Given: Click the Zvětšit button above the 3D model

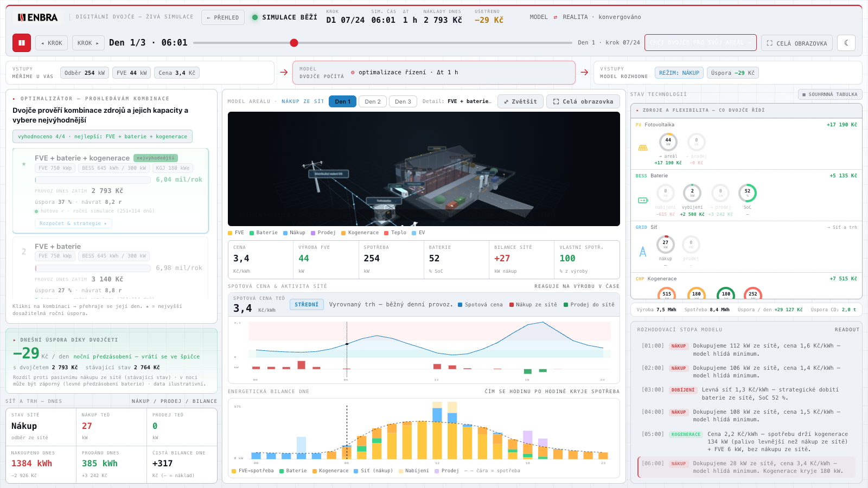Looking at the screenshot, I should [x=520, y=101].
